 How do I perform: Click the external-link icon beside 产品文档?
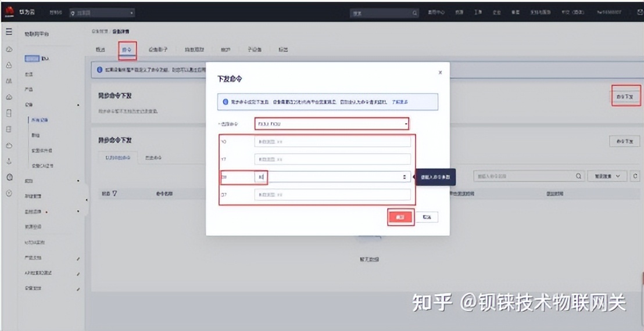[x=78, y=258]
